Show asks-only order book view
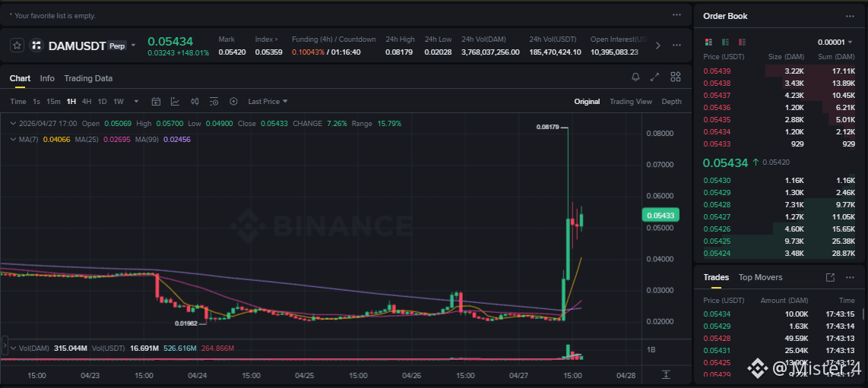The image size is (868, 388). 743,42
